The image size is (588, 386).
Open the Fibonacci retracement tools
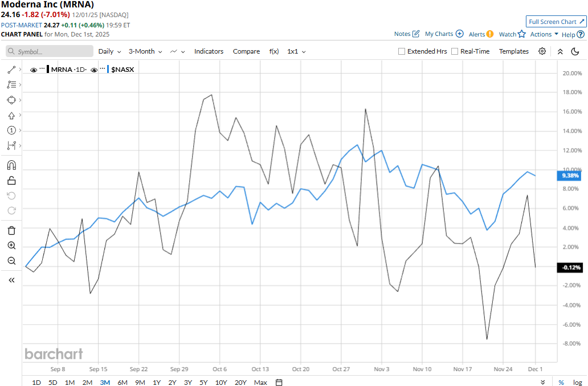[x=11, y=85]
